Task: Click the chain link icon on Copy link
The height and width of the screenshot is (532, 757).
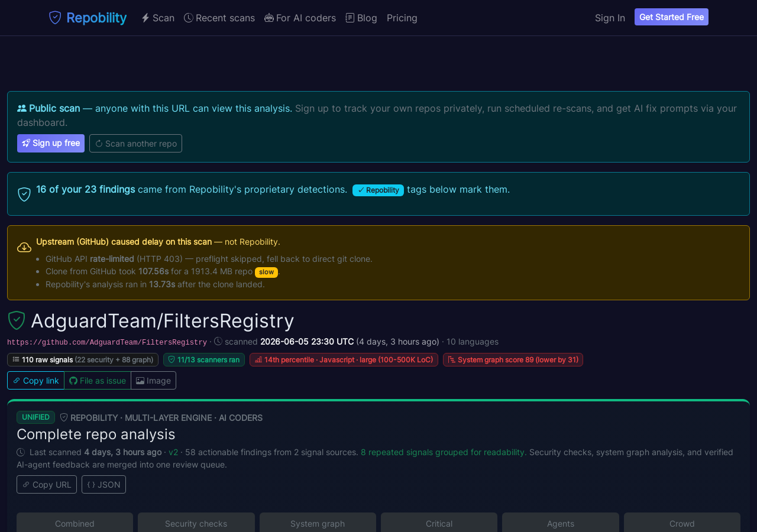Action: pos(17,381)
